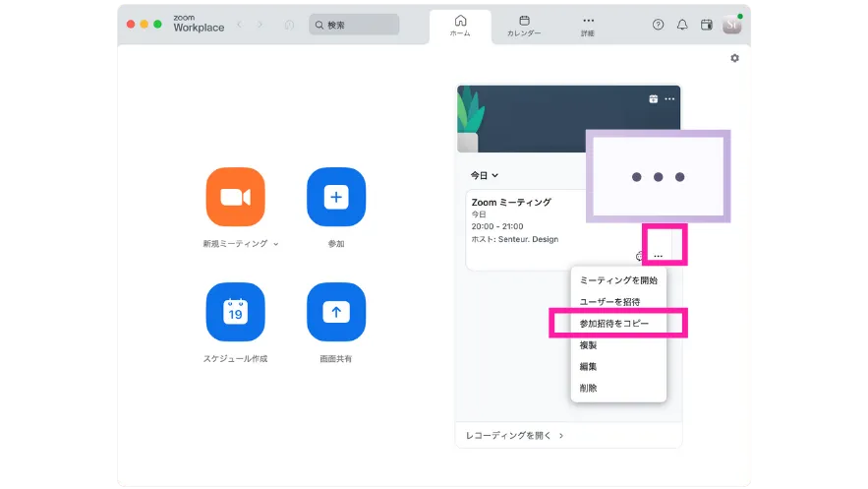Open notifications bell icon
The height and width of the screenshot is (489, 868).
pos(682,25)
